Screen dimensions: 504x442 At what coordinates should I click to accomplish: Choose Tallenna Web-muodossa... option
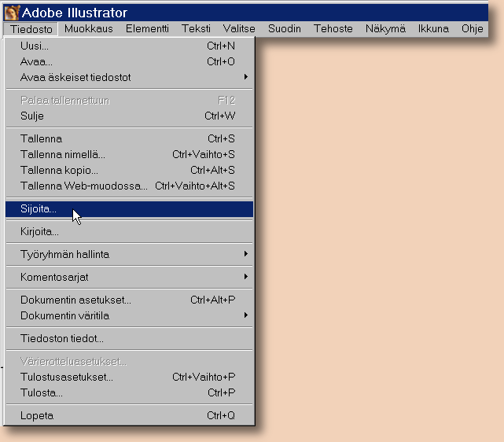84,186
